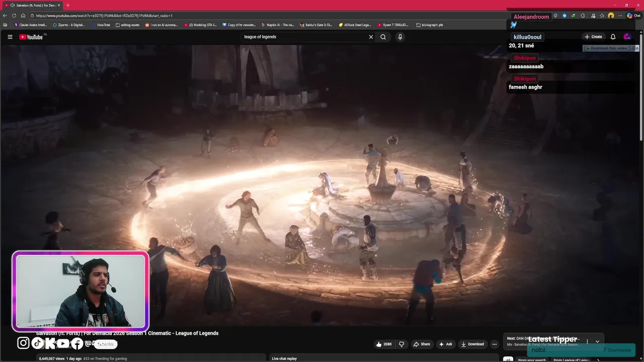Screen dimensions: 644x362
Task: Open Copy of hr-newslet... bookmark
Action: 239,25
